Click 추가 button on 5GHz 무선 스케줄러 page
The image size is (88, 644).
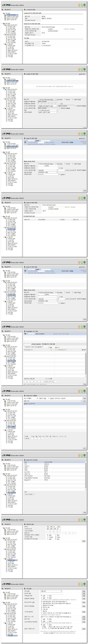pos(84,448)
